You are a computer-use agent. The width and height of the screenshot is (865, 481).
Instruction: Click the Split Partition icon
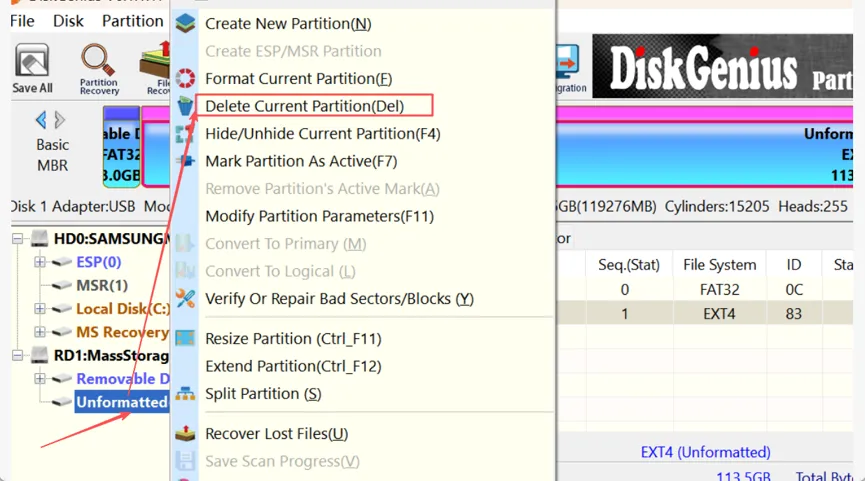pyautogui.click(x=185, y=394)
